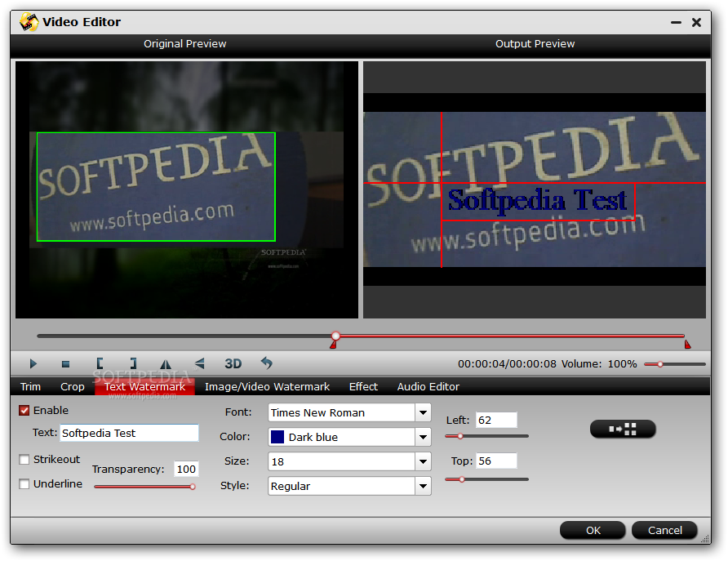Enable the Strikeout option
The image size is (728, 561).
(24, 460)
